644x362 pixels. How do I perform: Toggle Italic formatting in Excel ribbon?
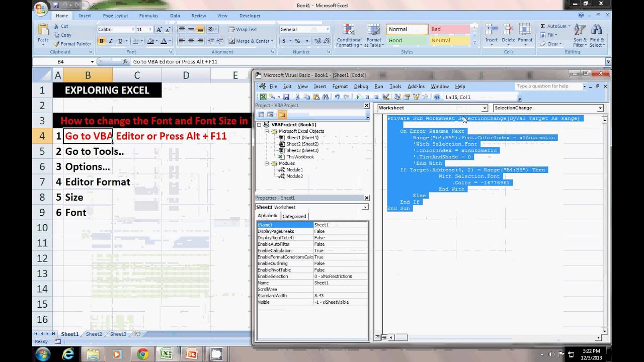[x=110, y=41]
